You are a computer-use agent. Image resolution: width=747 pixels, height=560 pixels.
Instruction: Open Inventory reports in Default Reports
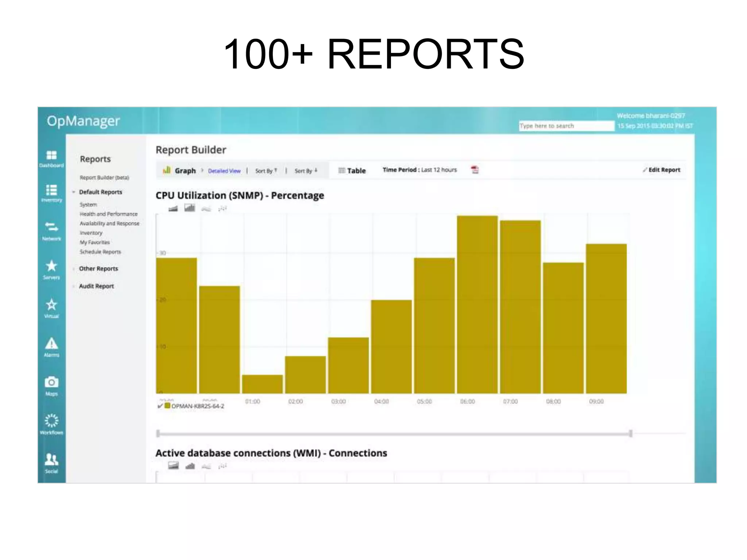click(91, 233)
